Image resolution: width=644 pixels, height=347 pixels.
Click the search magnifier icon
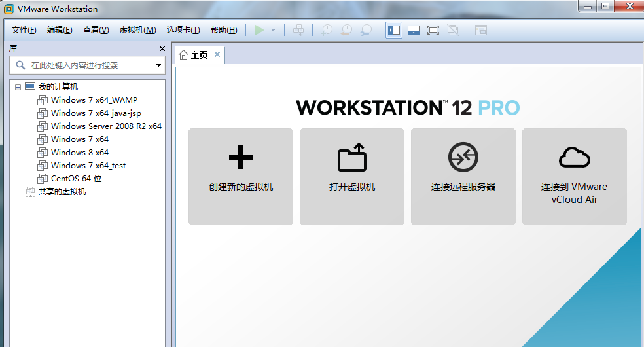point(20,65)
